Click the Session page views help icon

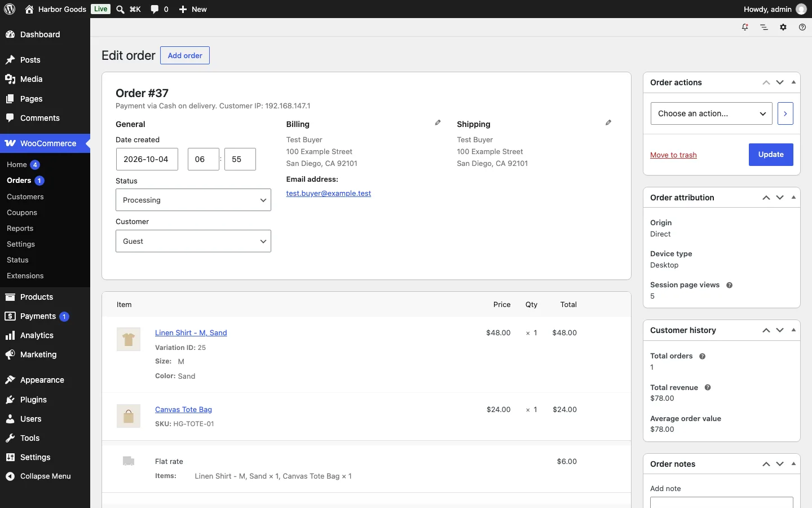729,285
